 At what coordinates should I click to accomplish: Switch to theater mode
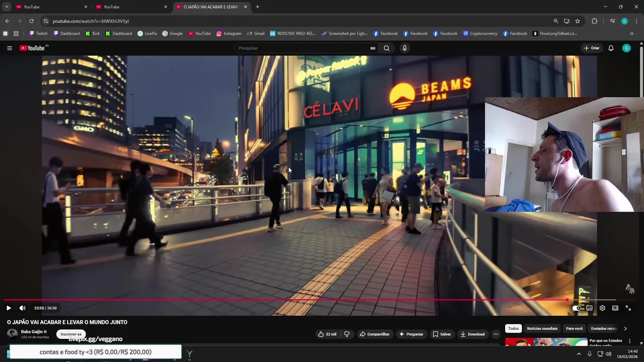click(x=615, y=308)
